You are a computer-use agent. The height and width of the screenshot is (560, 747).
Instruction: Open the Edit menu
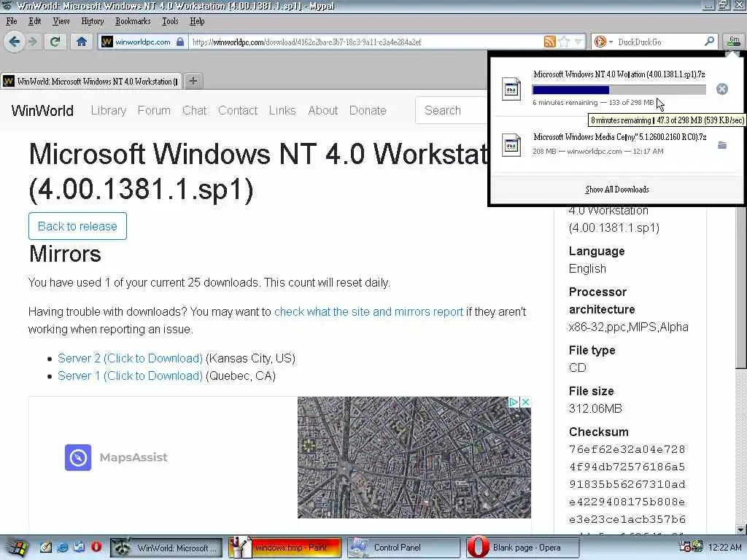pyautogui.click(x=35, y=21)
